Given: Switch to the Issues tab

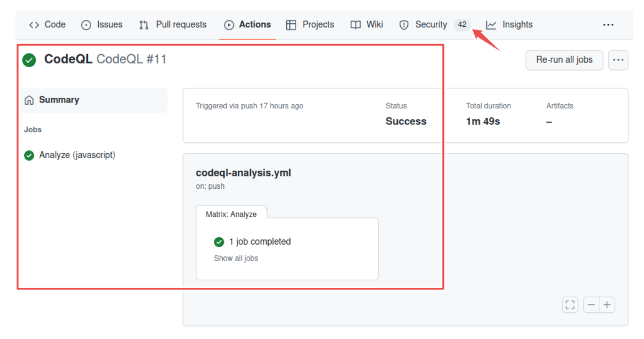Looking at the screenshot, I should point(102,25).
